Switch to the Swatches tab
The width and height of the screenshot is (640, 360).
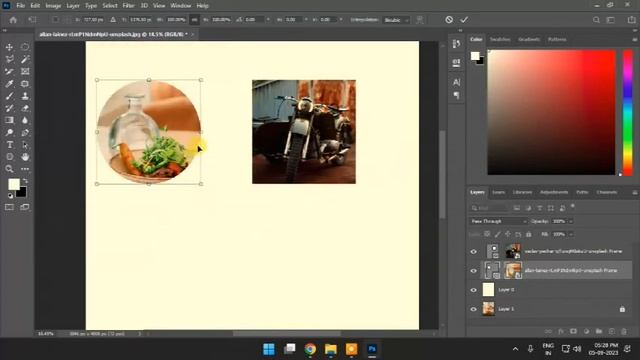(x=500, y=40)
